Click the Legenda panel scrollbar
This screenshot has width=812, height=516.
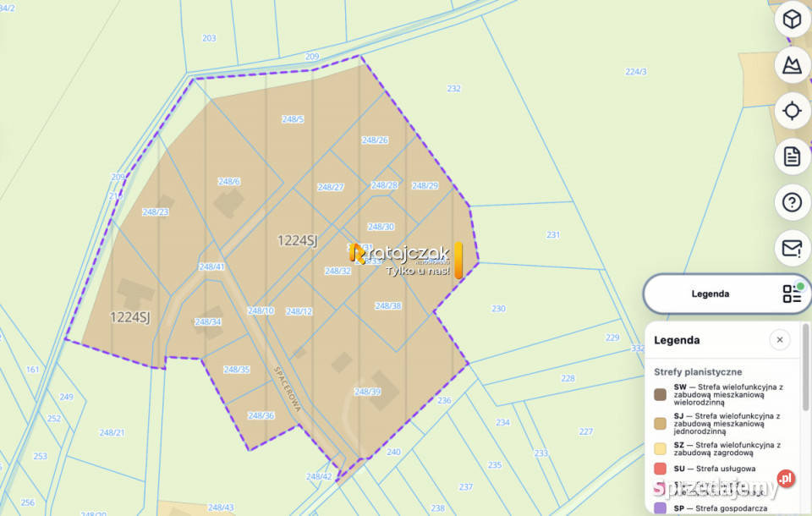(x=804, y=367)
